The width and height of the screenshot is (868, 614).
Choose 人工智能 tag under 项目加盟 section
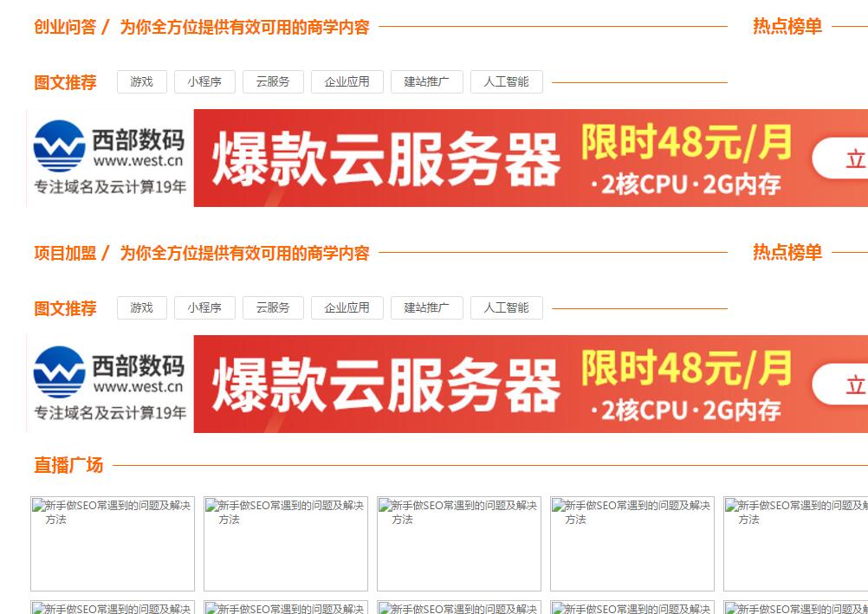[507, 307]
